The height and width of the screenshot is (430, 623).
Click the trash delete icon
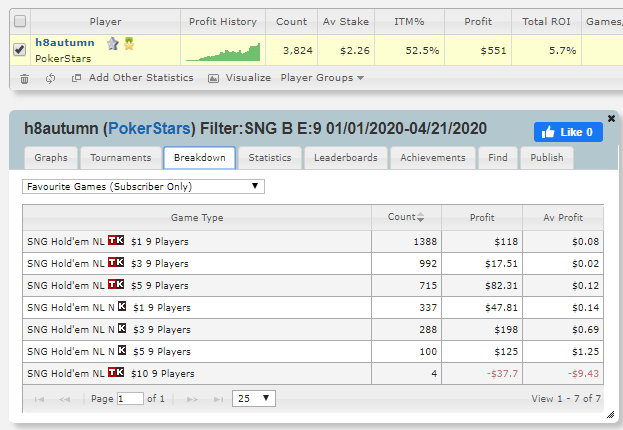pyautogui.click(x=25, y=79)
